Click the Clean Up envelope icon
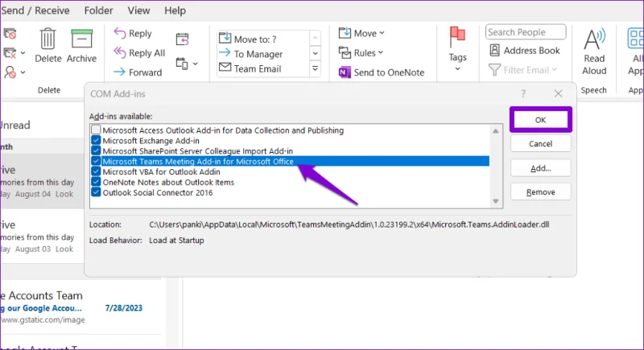Image resolution: width=644 pixels, height=350 pixels. click(10, 53)
